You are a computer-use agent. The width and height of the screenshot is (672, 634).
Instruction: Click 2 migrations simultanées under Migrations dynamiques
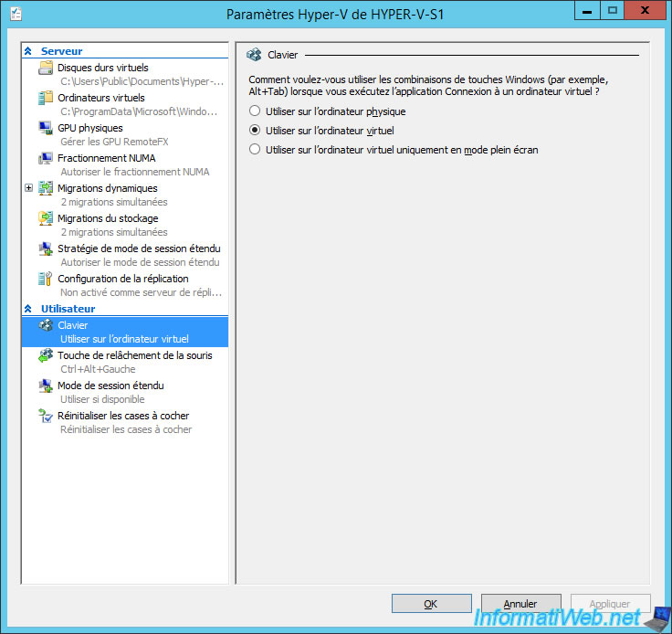(114, 202)
